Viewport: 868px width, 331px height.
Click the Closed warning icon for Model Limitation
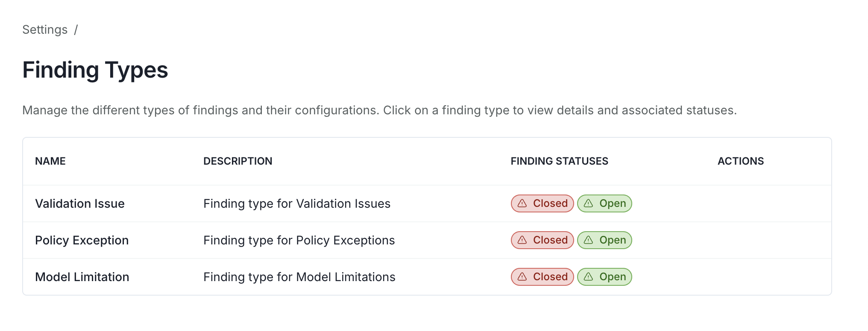click(522, 277)
